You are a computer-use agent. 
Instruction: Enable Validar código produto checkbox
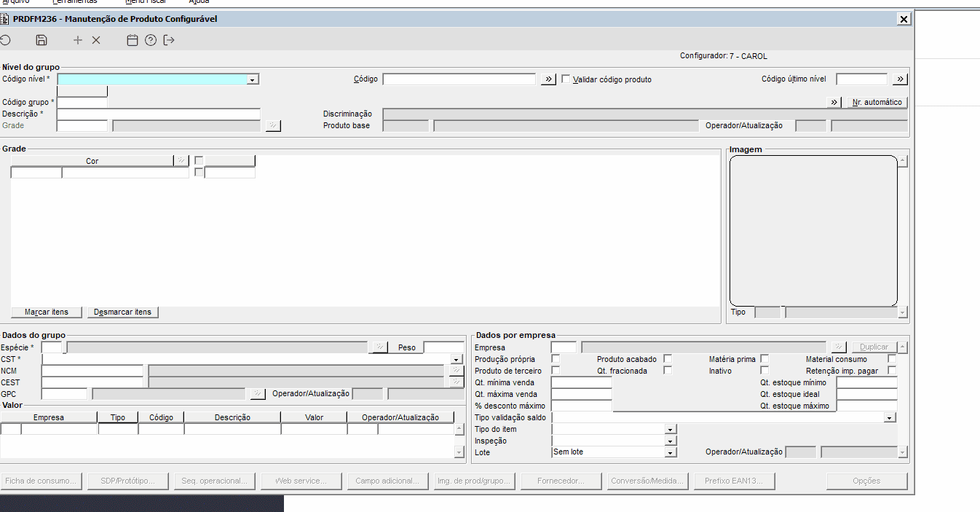click(x=566, y=79)
